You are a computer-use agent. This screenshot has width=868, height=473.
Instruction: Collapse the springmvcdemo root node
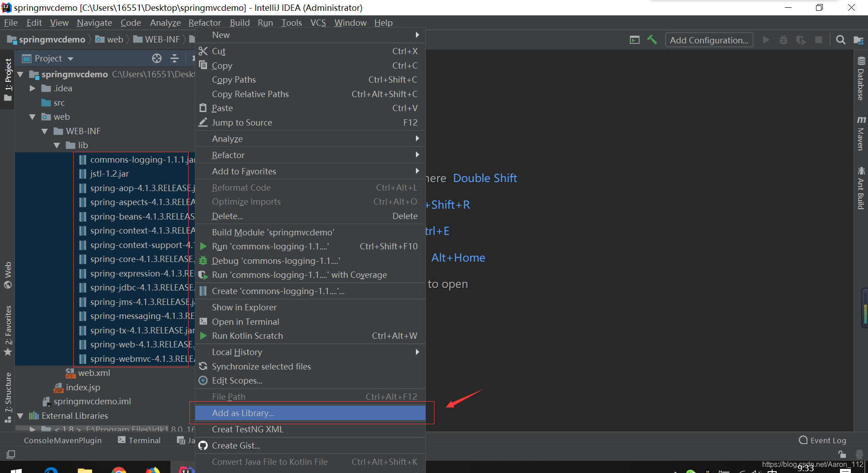coord(20,74)
